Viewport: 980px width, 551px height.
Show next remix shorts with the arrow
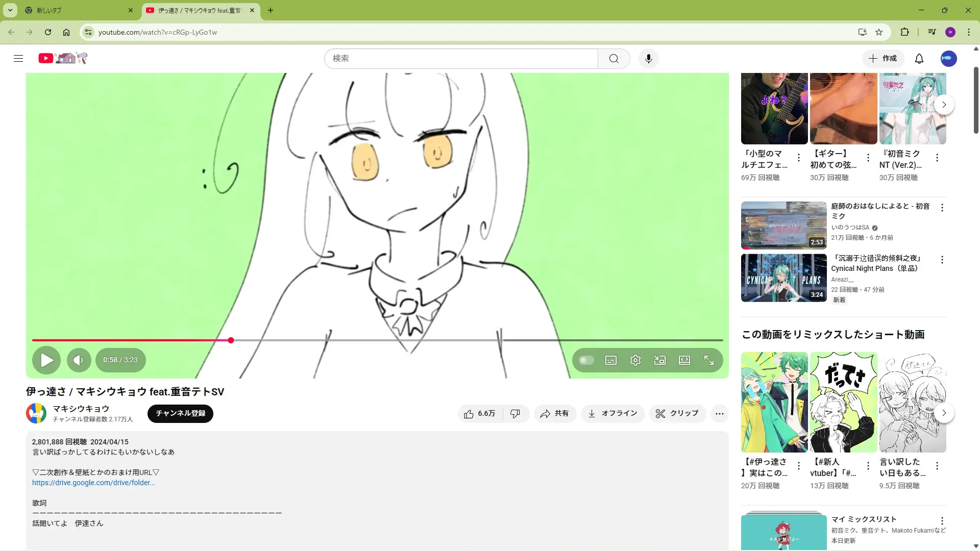pos(944,413)
